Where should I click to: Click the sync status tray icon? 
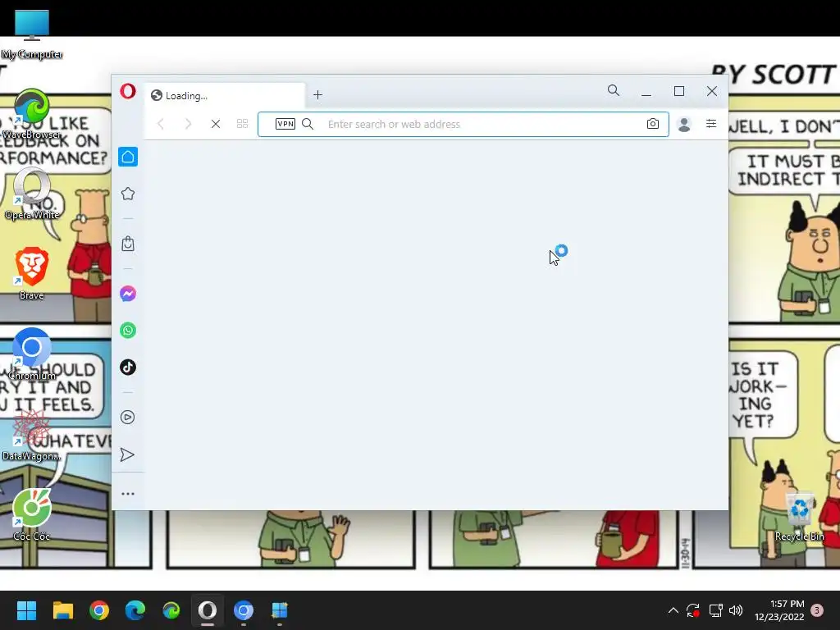(693, 610)
